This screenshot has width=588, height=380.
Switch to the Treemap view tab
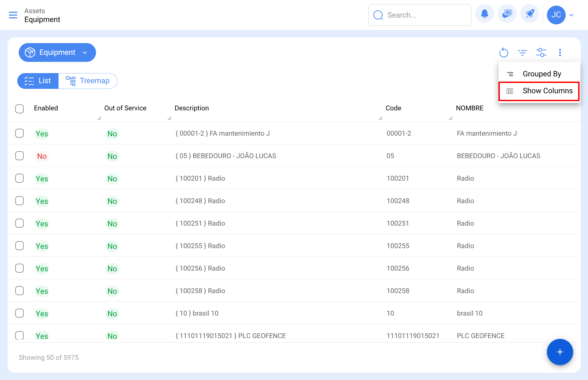point(88,81)
